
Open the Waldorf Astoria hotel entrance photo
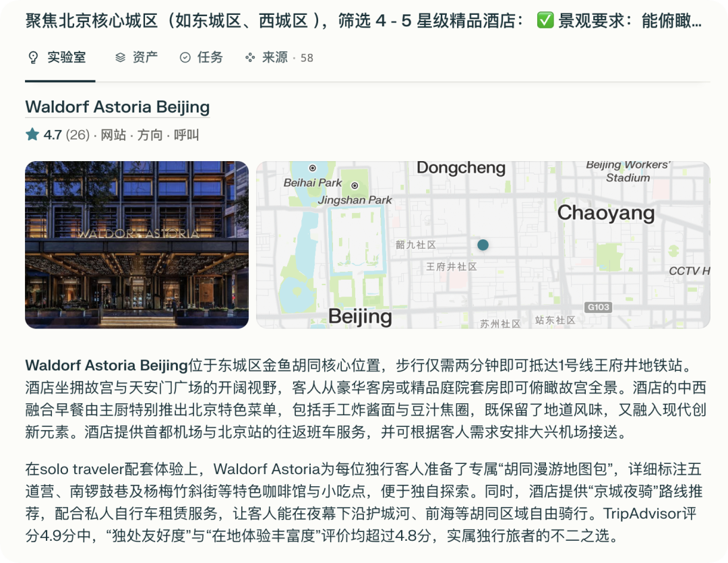tap(137, 245)
